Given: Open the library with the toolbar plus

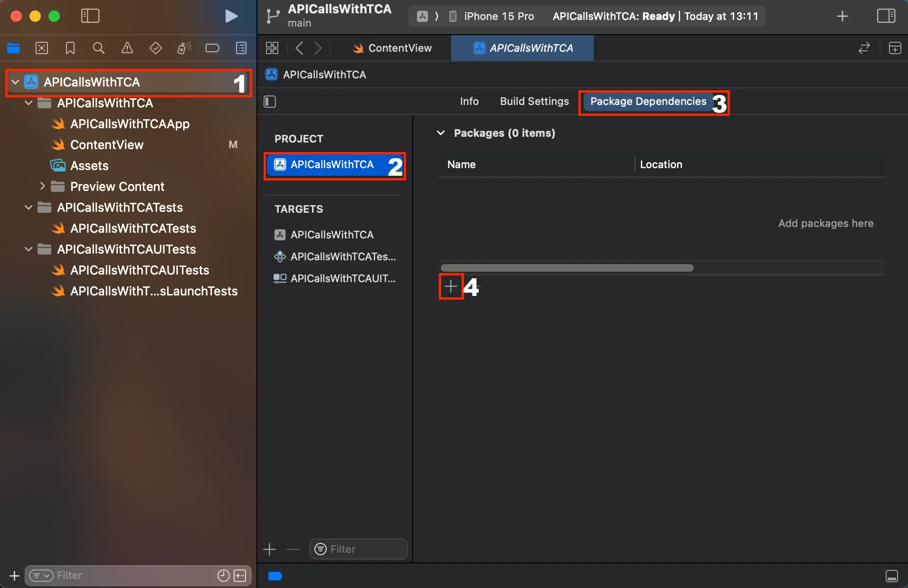Looking at the screenshot, I should pyautogui.click(x=842, y=16).
